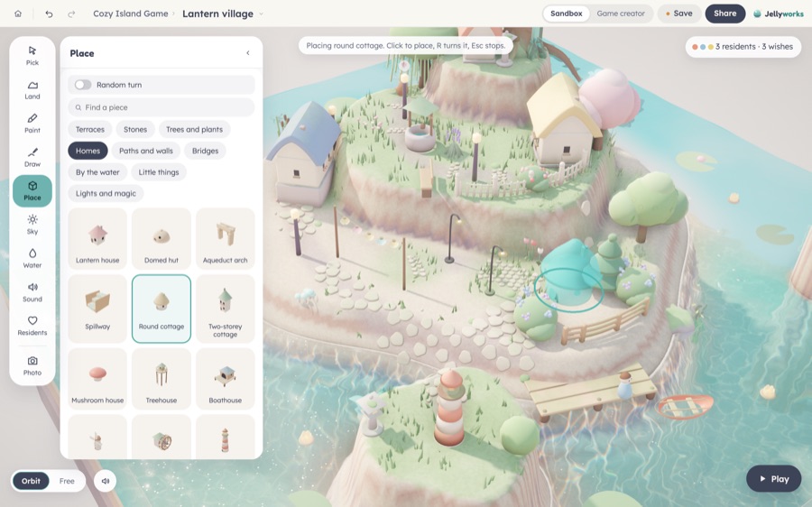Open Photo mode
The image size is (812, 507).
[x=32, y=365]
